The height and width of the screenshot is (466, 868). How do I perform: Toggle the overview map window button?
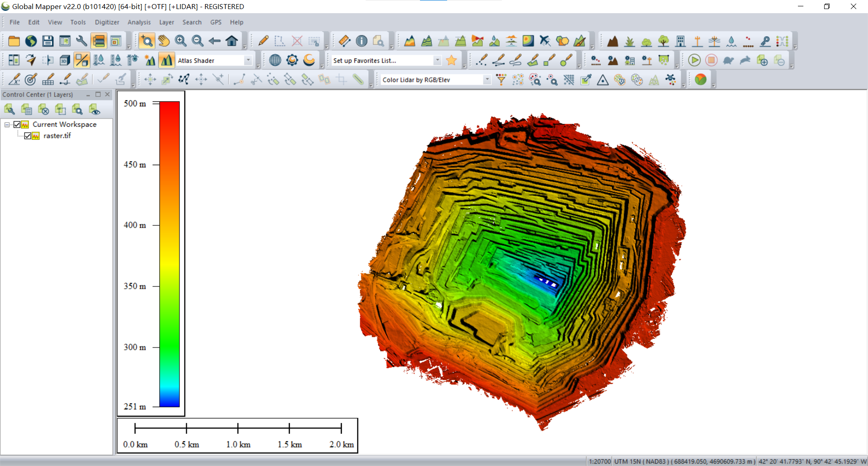116,41
